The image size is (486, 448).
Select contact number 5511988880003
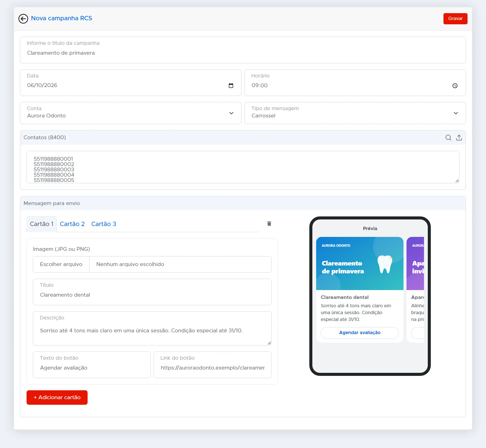[x=54, y=170]
